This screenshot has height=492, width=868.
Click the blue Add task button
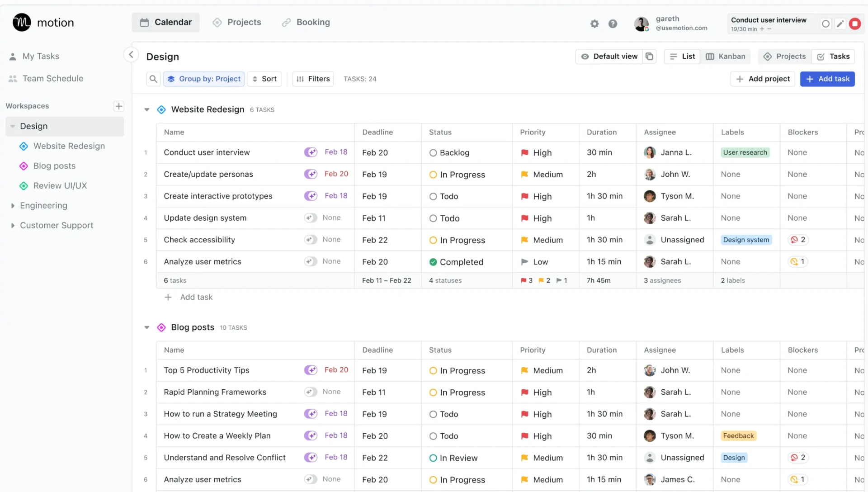827,79
